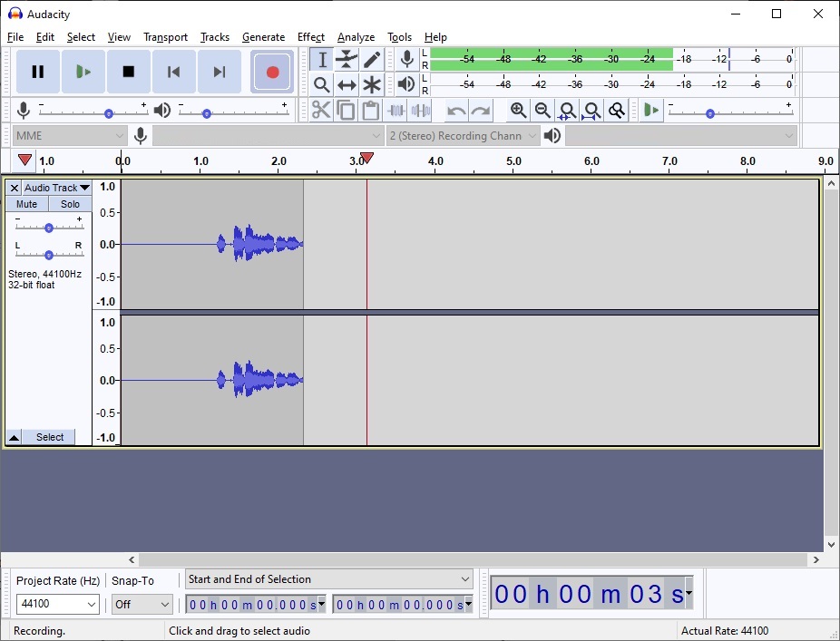
Task: Click the track Select button
Action: [49, 438]
